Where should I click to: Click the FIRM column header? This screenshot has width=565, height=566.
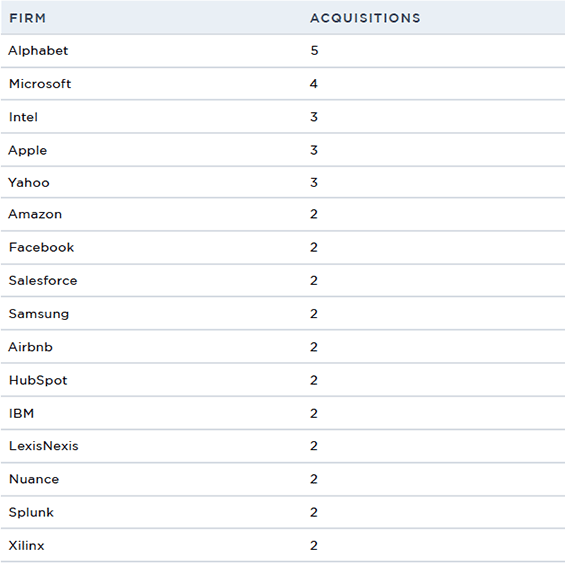coord(27,18)
